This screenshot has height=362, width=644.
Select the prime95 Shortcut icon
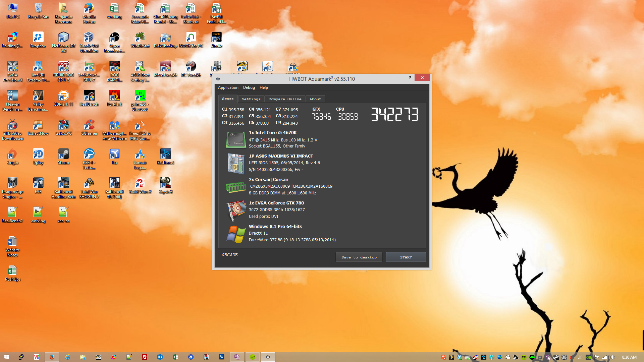140,101
